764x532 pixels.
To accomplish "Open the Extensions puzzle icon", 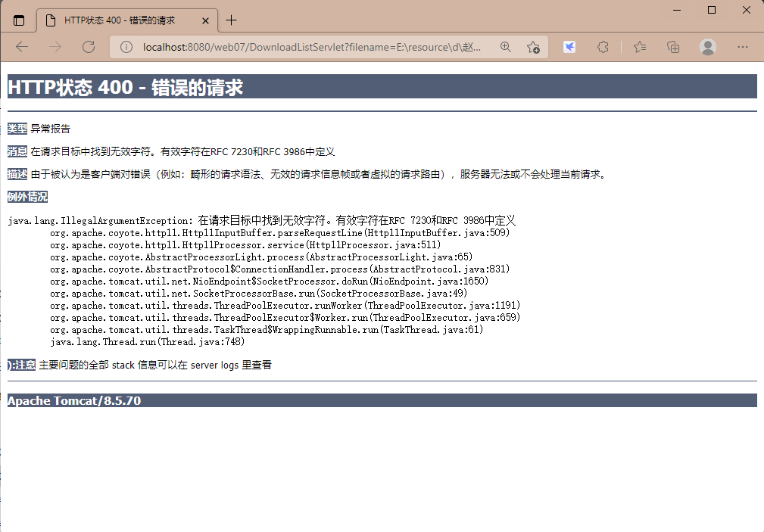I will point(603,47).
